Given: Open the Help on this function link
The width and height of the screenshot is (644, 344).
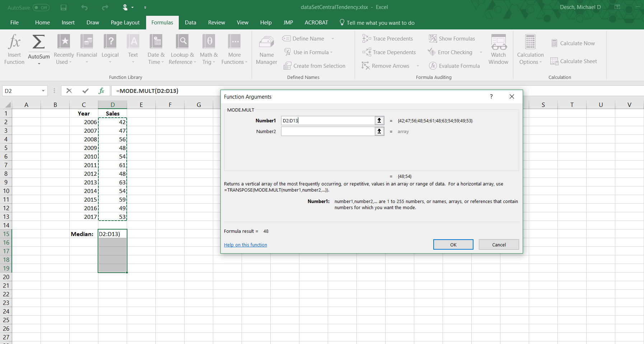Looking at the screenshot, I should (x=246, y=245).
